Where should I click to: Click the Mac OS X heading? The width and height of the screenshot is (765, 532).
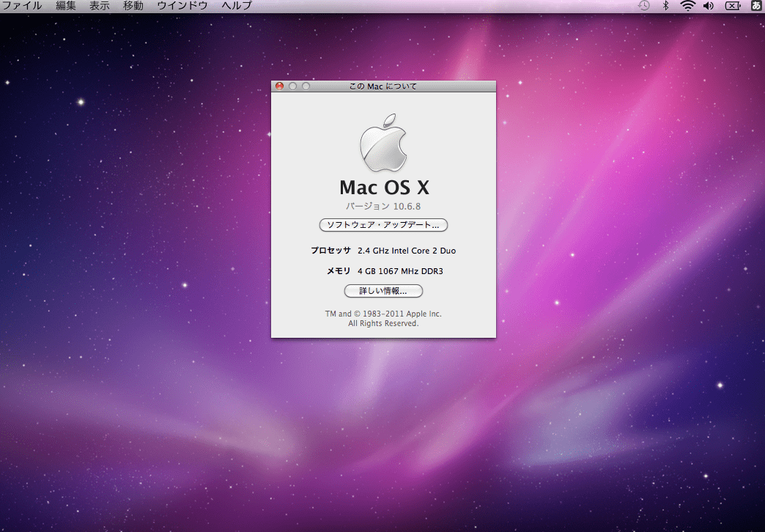tap(384, 188)
